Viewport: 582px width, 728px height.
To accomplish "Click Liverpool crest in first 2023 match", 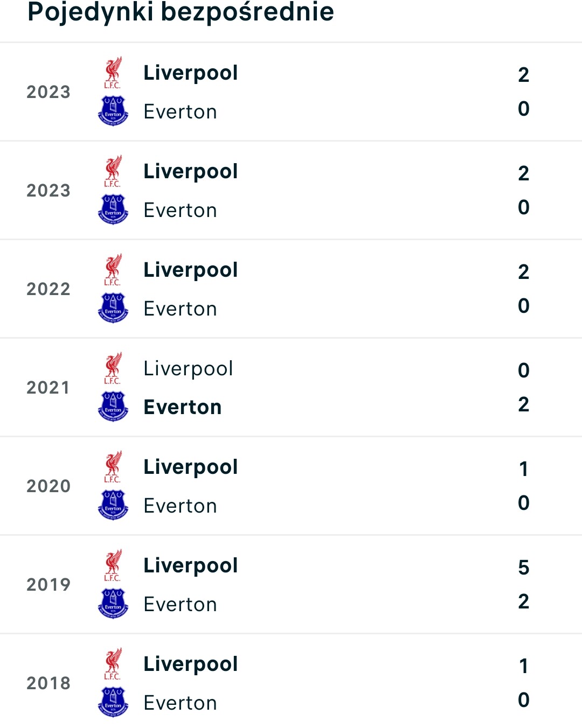I will pyautogui.click(x=113, y=73).
